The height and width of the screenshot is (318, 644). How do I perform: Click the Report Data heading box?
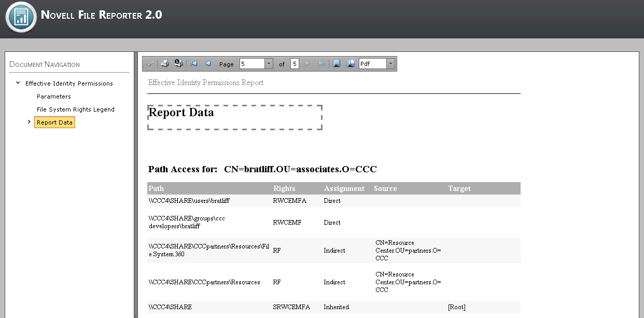pyautogui.click(x=235, y=117)
